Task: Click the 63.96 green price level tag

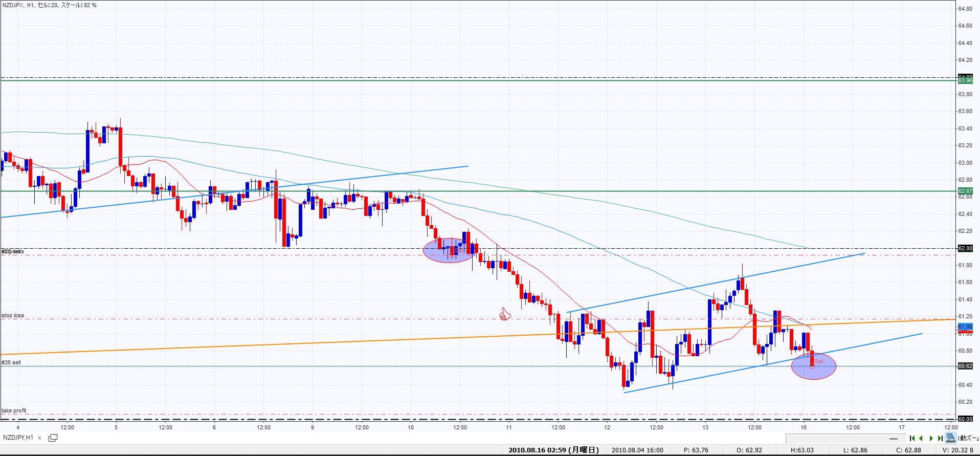Action: (965, 80)
